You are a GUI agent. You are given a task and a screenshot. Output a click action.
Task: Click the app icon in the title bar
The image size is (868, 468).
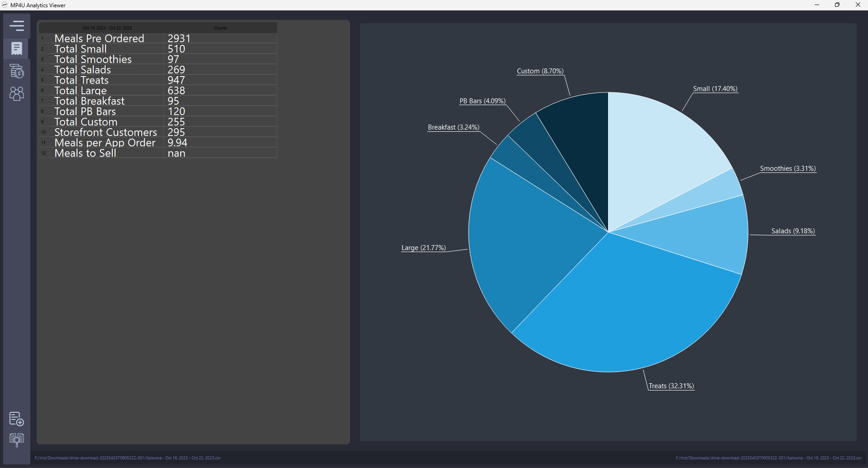click(5, 5)
